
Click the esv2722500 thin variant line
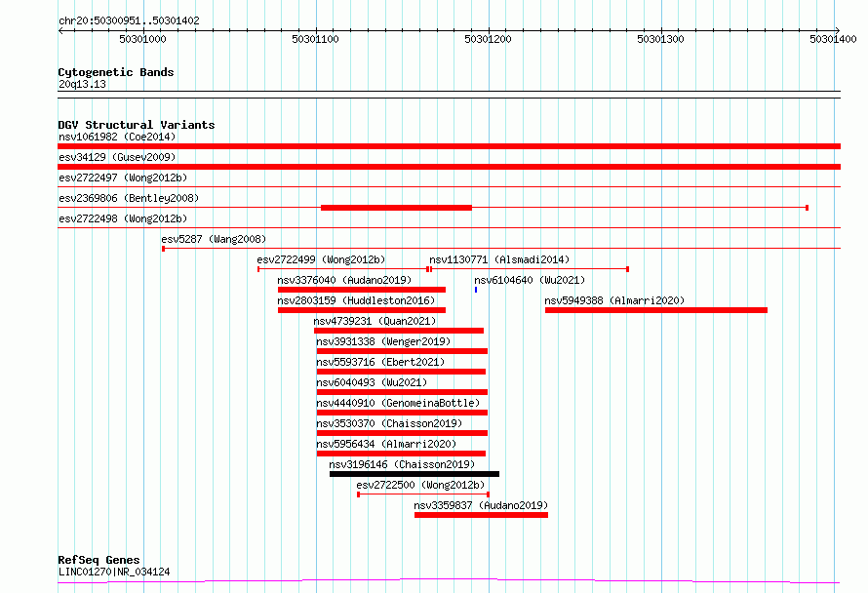423,494
